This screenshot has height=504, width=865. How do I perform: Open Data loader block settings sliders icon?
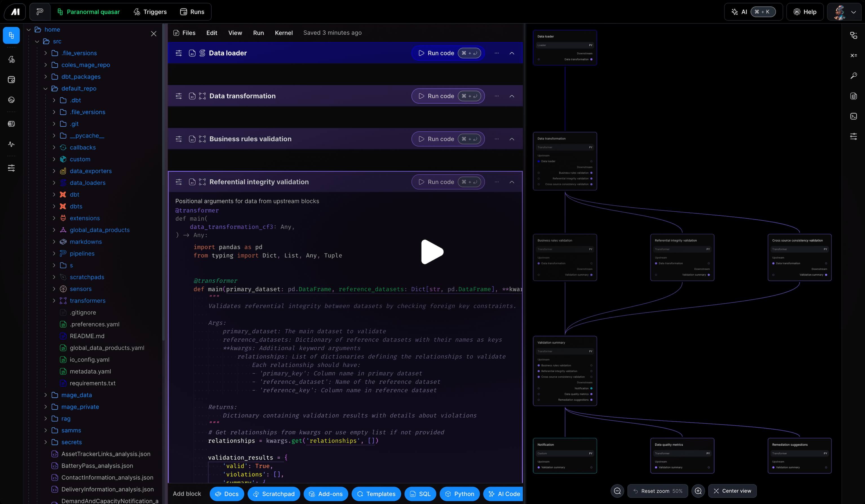pyautogui.click(x=178, y=53)
